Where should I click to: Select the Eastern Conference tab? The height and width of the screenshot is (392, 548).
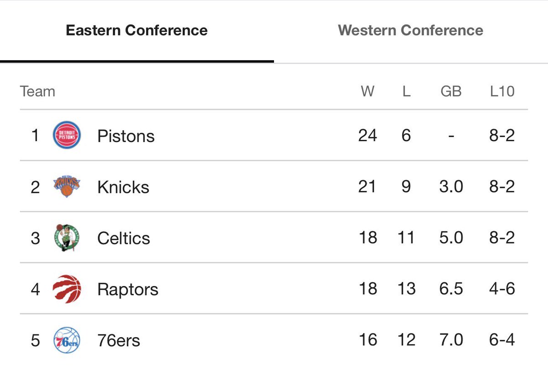tap(137, 31)
